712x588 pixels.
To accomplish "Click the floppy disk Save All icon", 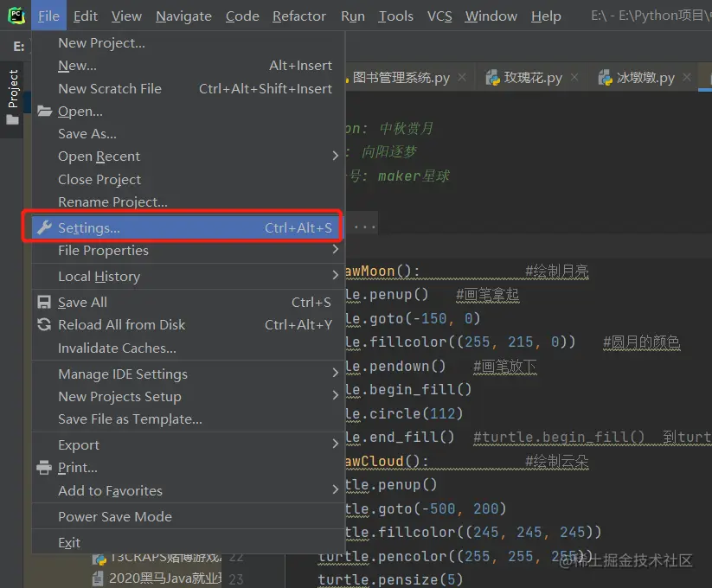I will 44,302.
